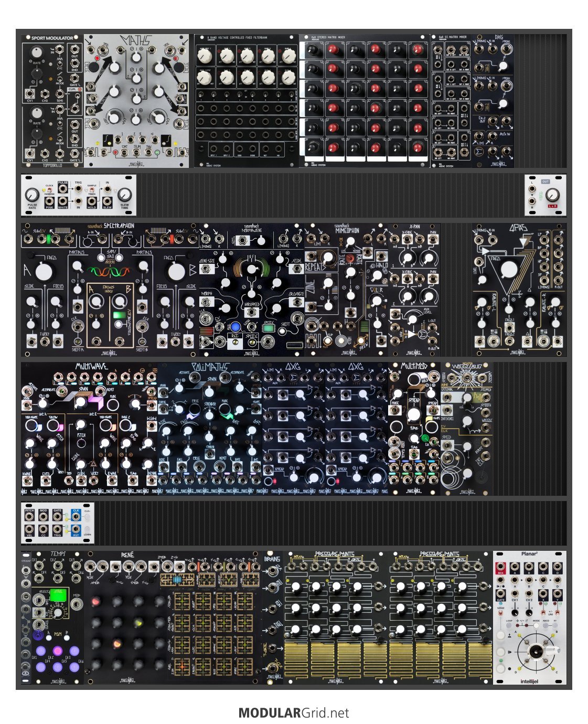
Task: Open the 8 Band Fixed Filterbank module
Action: pos(247,101)
